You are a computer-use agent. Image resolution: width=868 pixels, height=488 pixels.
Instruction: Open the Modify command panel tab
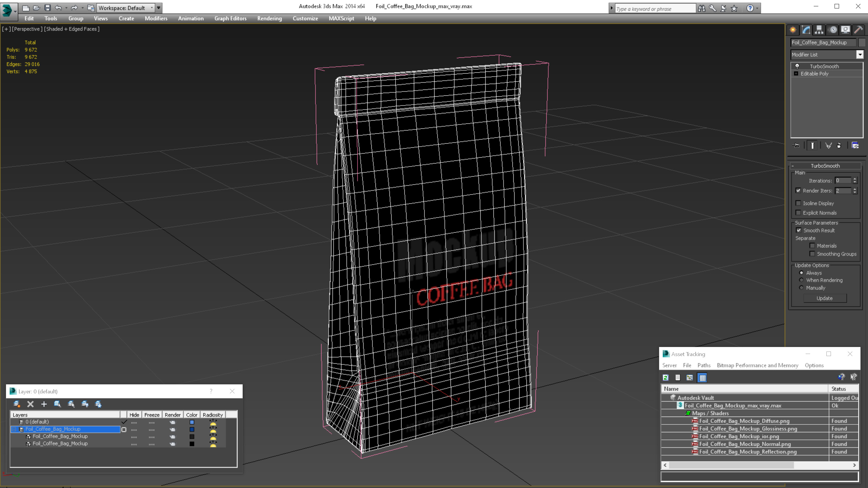806,30
